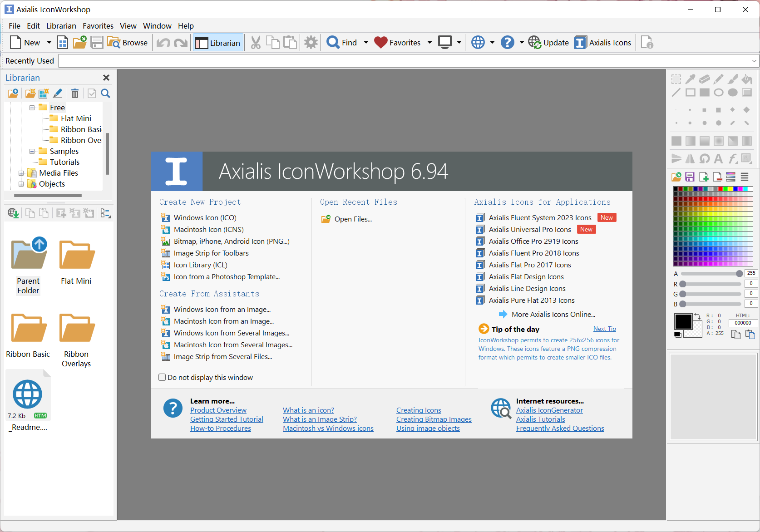
Task: Click Axialis Fluent System 2023 Icons link
Action: 540,218
